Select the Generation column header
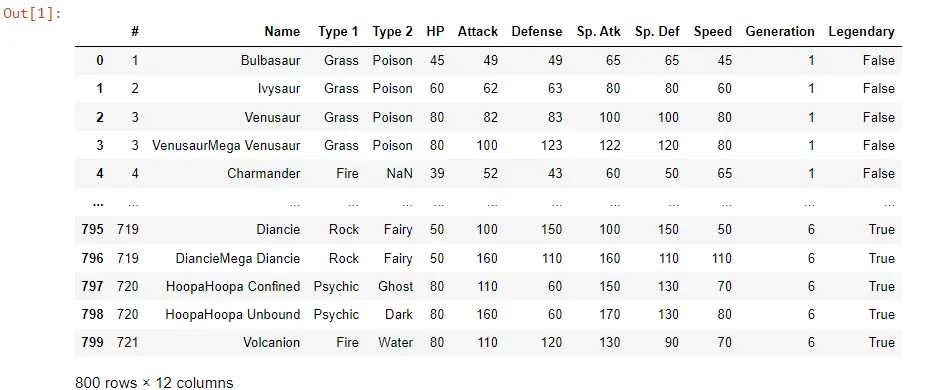 pyautogui.click(x=780, y=32)
